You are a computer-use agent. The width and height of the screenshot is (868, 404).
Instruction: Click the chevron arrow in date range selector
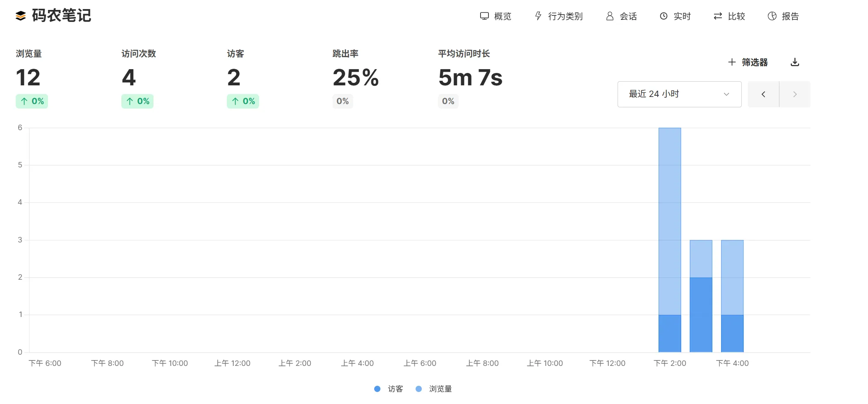tap(726, 94)
